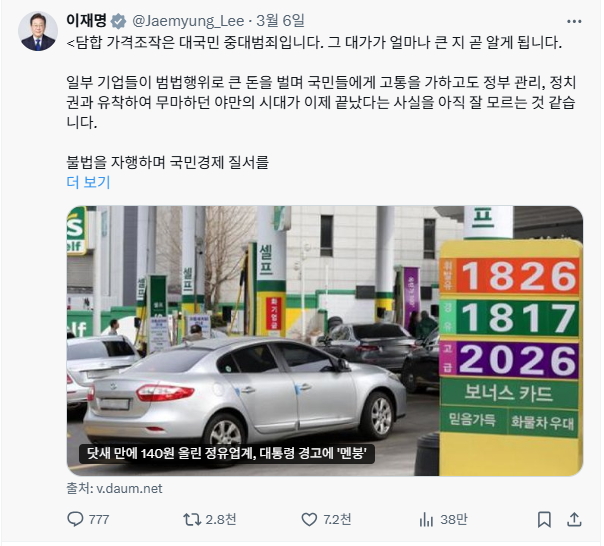Open the view analytics bar chart icon
This screenshot has height=546, width=604.
click(426, 519)
